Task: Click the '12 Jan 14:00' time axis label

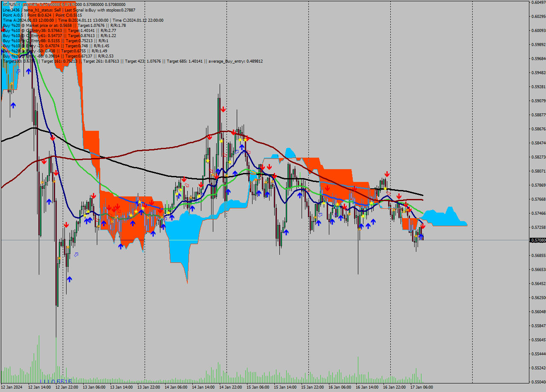Action: [x=40, y=387]
